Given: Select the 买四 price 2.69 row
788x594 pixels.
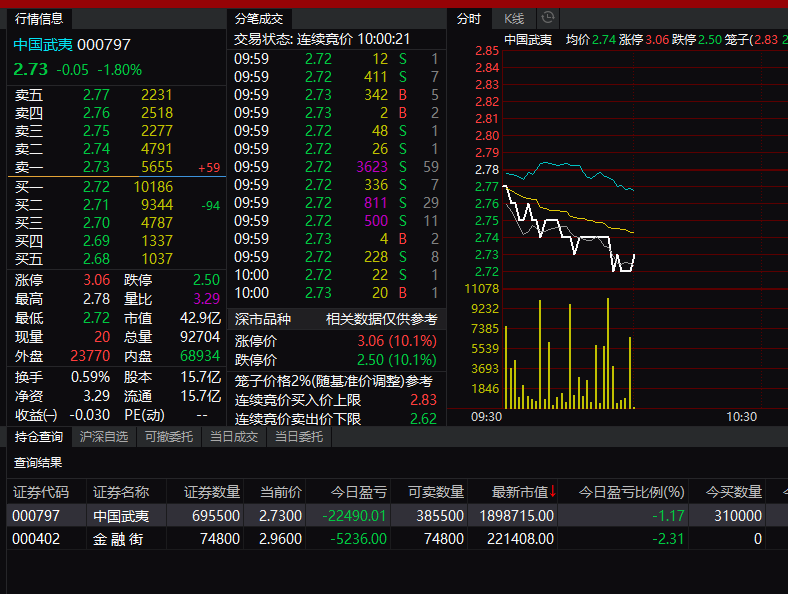Looking at the screenshot, I should coord(117,241).
